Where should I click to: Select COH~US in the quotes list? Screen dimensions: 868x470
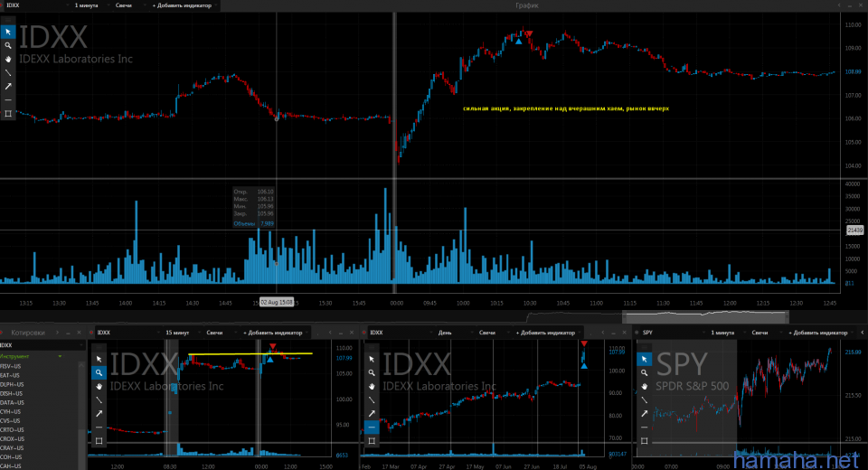11,457
